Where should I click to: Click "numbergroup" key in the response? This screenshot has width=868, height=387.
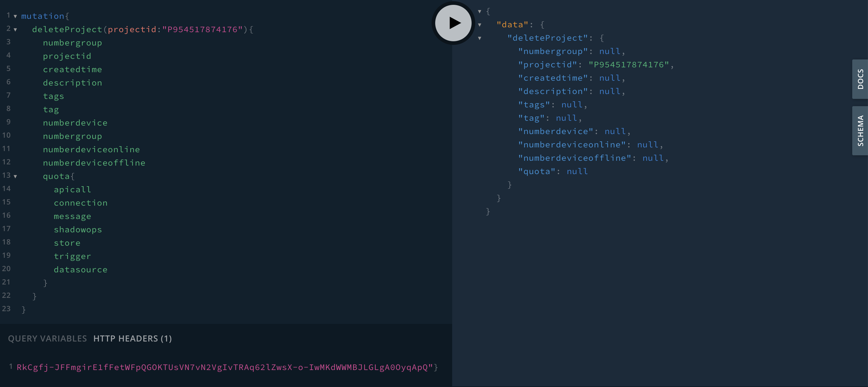tap(553, 51)
